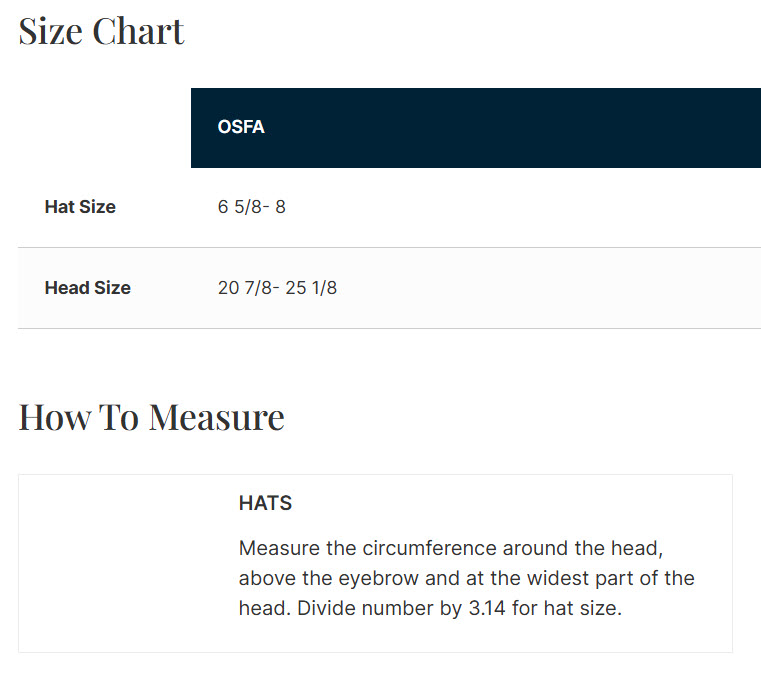Click the "25 1/8" maximum head size

coord(311,288)
